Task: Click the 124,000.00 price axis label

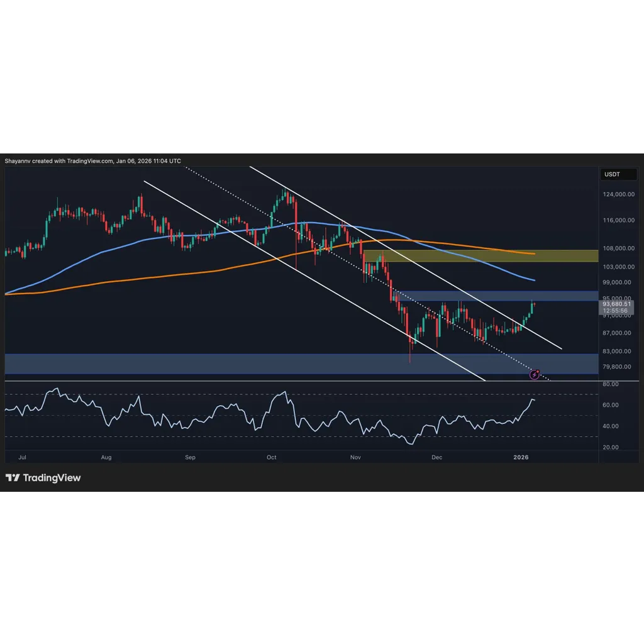Action: 619,194
